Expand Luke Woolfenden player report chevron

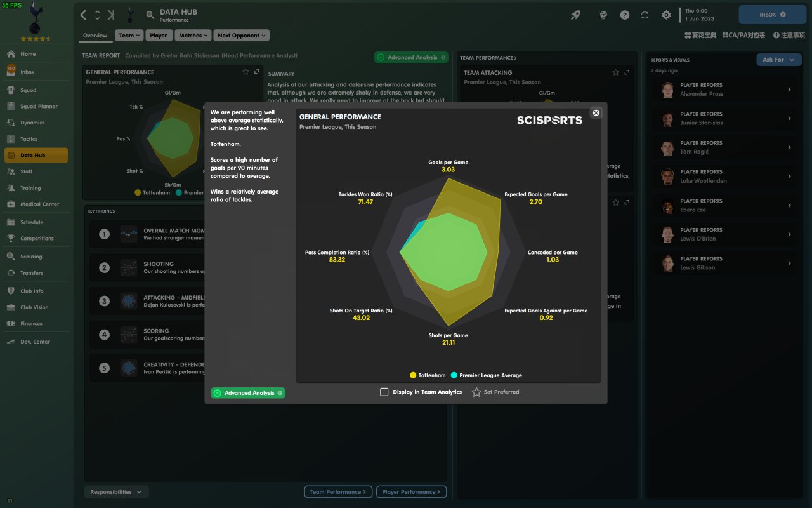[x=789, y=177]
